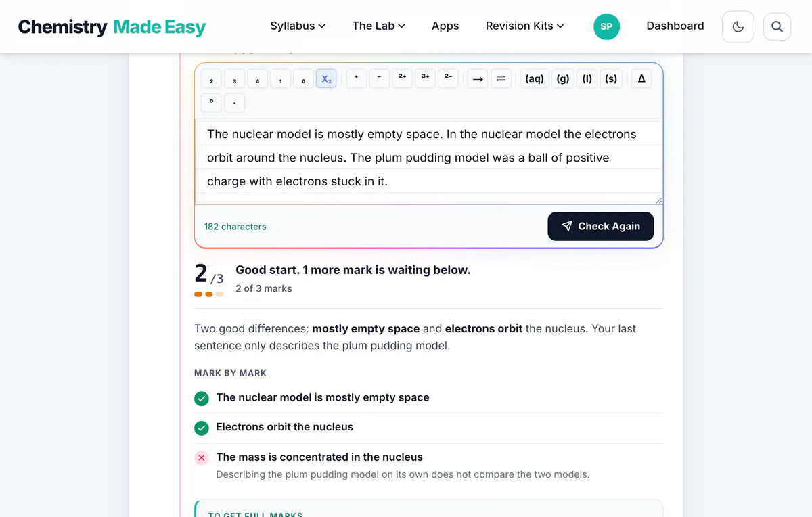Click 'The nuclear model is mostly empty space' mark

[x=323, y=397]
